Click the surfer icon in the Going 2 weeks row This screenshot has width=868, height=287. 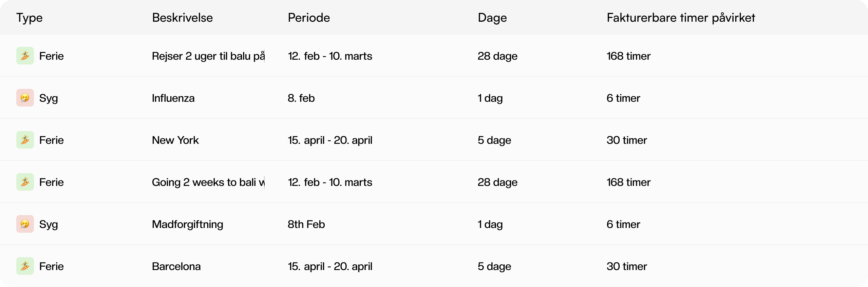[25, 182]
